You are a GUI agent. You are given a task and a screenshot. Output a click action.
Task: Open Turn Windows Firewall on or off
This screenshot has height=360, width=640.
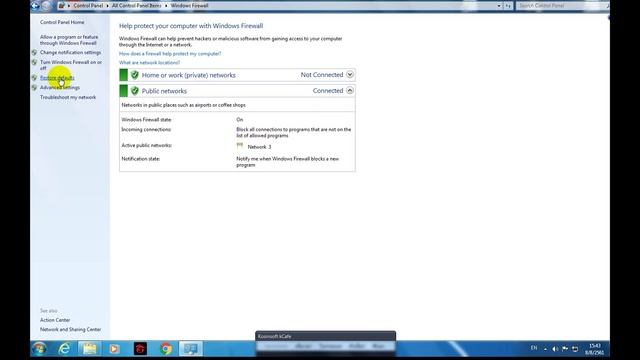(71, 65)
